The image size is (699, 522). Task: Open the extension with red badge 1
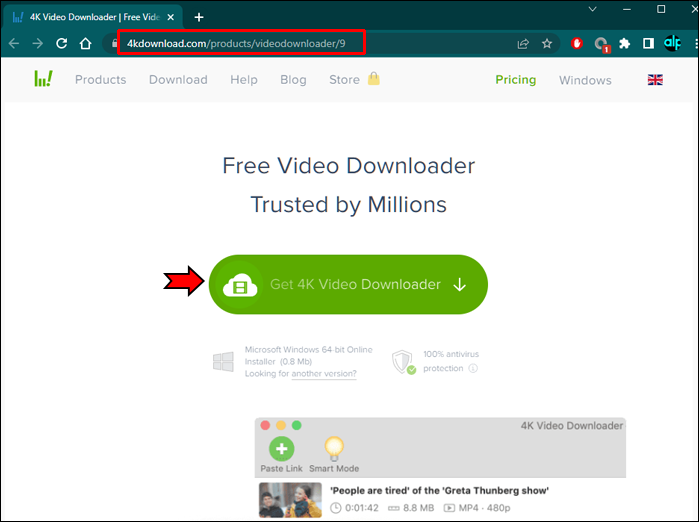click(x=601, y=44)
